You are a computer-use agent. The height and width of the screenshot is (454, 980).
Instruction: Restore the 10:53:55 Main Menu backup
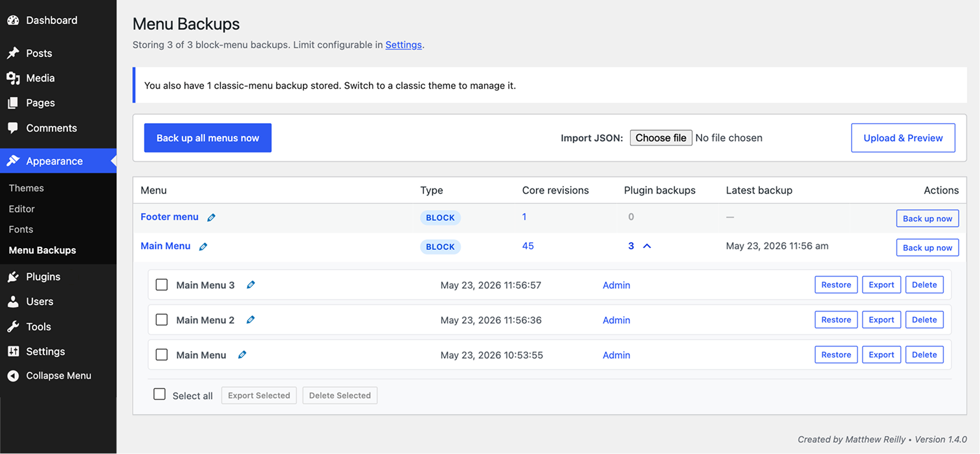(x=836, y=355)
